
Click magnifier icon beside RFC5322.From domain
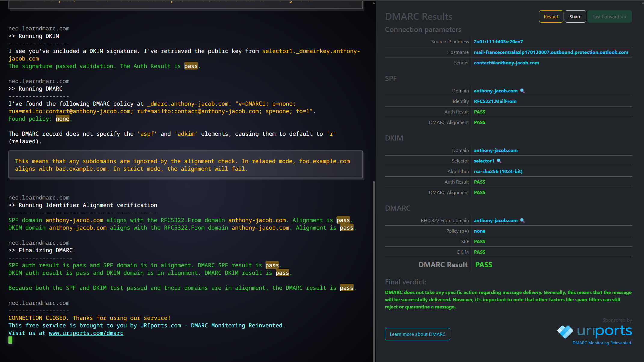(522, 220)
